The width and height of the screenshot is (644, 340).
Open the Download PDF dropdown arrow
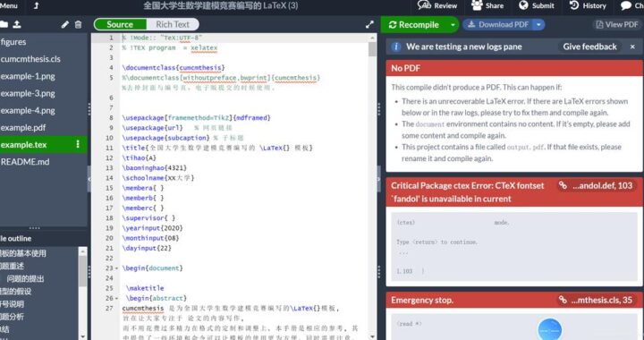click(x=538, y=25)
